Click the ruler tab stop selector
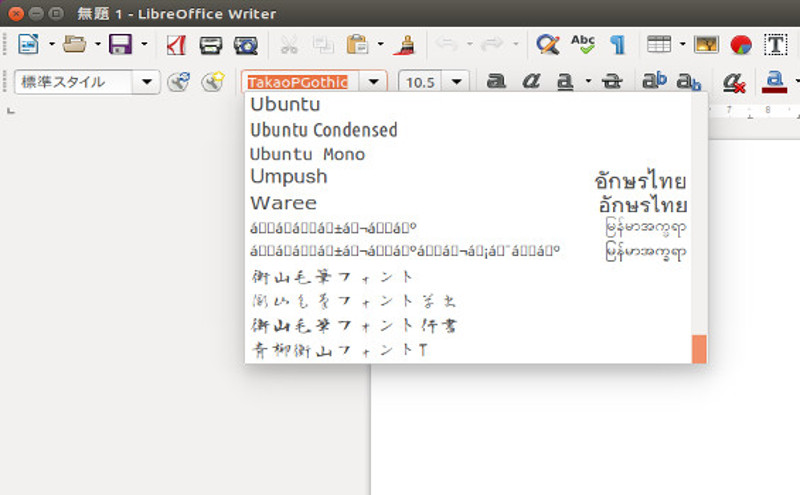This screenshot has width=800, height=495. (11, 110)
